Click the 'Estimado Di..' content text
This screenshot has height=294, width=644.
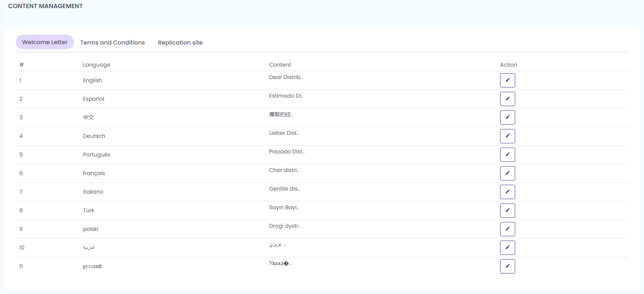tap(286, 96)
